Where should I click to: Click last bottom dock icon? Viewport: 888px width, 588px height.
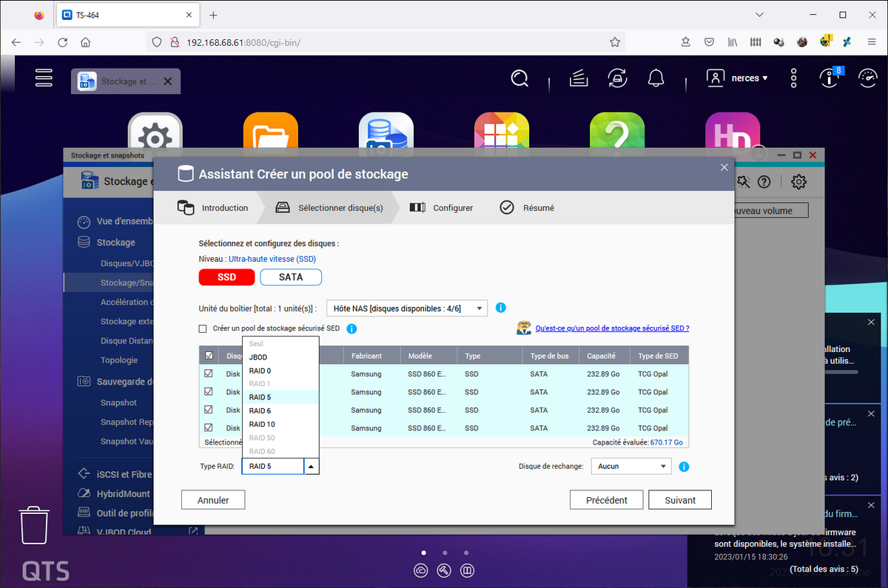(467, 570)
